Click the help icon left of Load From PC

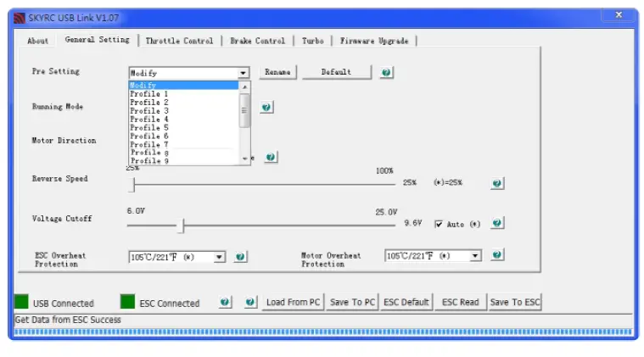click(x=250, y=303)
